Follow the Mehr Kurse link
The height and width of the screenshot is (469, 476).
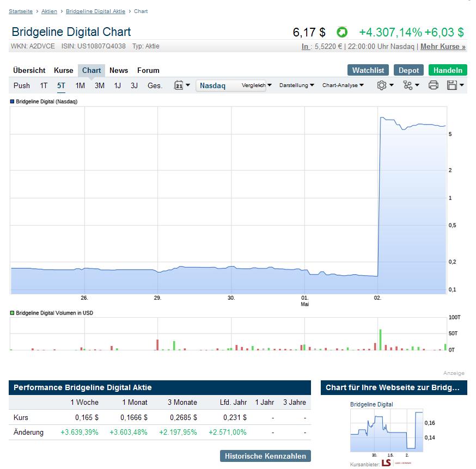point(443,46)
